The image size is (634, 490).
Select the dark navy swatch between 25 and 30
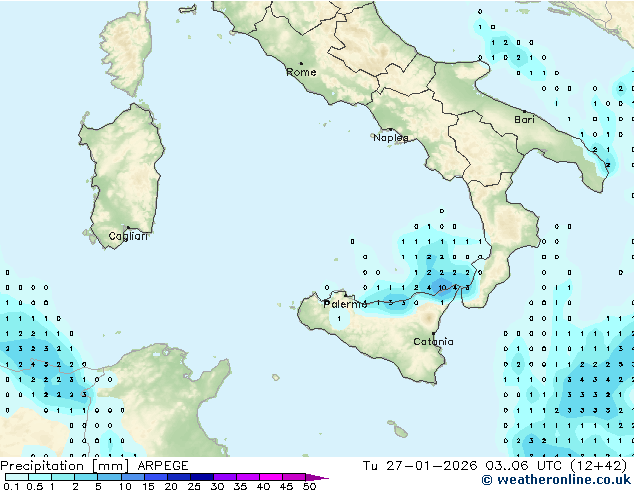tap(201, 477)
